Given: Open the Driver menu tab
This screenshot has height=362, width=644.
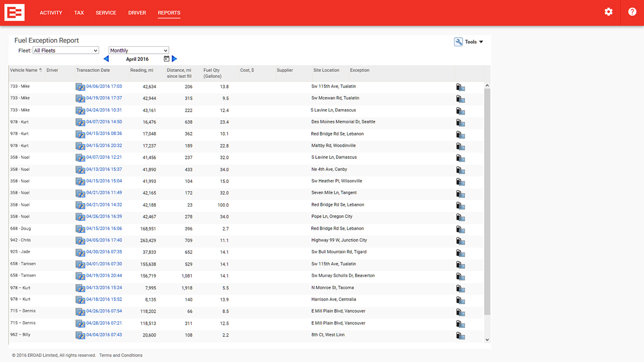Looking at the screenshot, I should pos(137,13).
